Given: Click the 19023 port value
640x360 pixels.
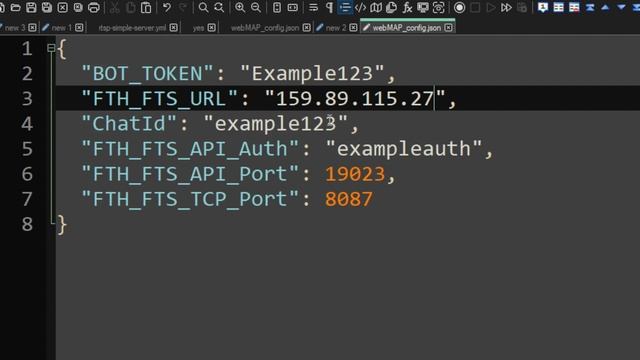Looking at the screenshot, I should point(355,174).
